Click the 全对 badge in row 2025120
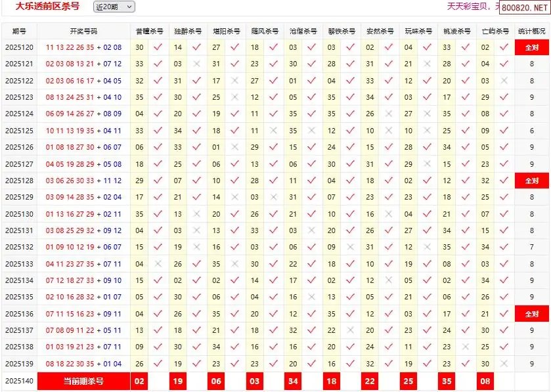 coord(531,47)
